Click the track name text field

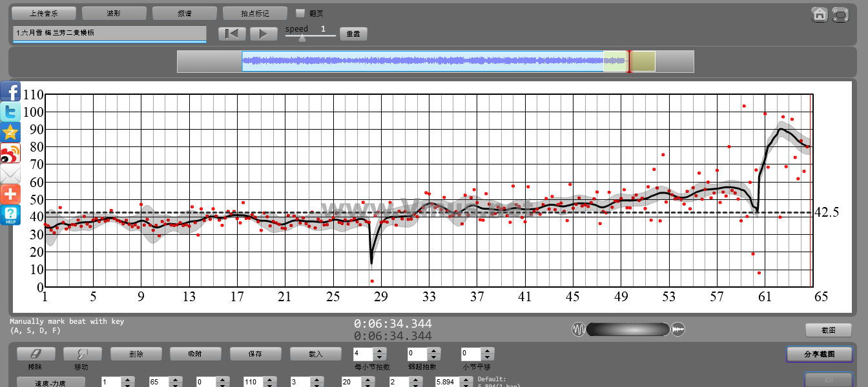(x=109, y=33)
